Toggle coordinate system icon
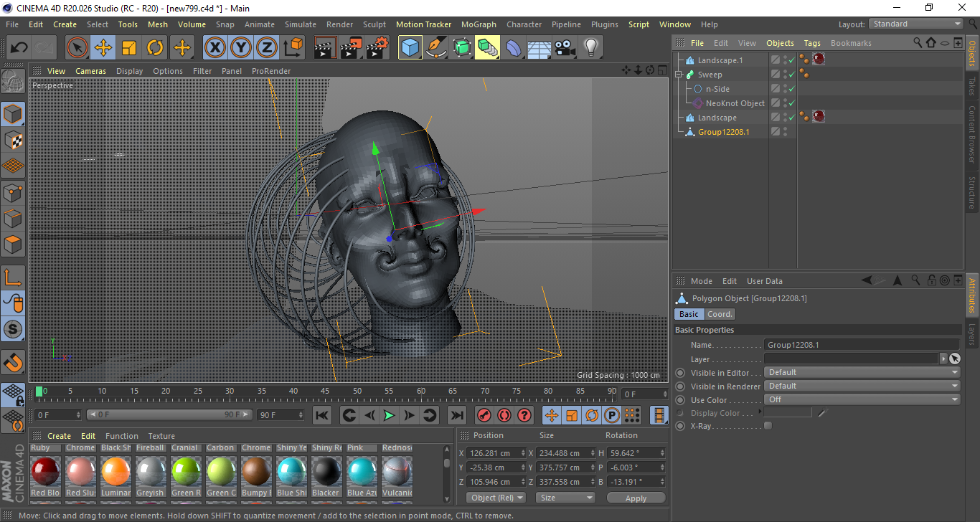The width and height of the screenshot is (980, 522). coord(293,48)
